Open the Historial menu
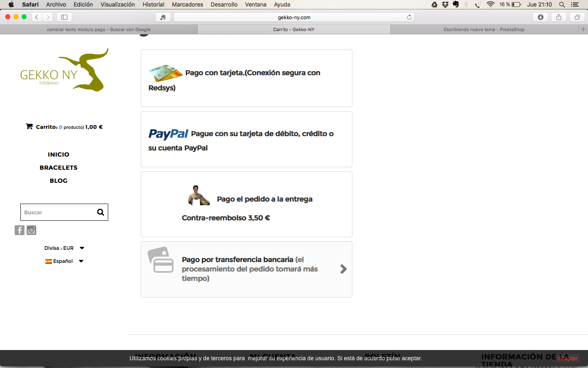Viewport: 588px width, 368px height. (154, 4)
